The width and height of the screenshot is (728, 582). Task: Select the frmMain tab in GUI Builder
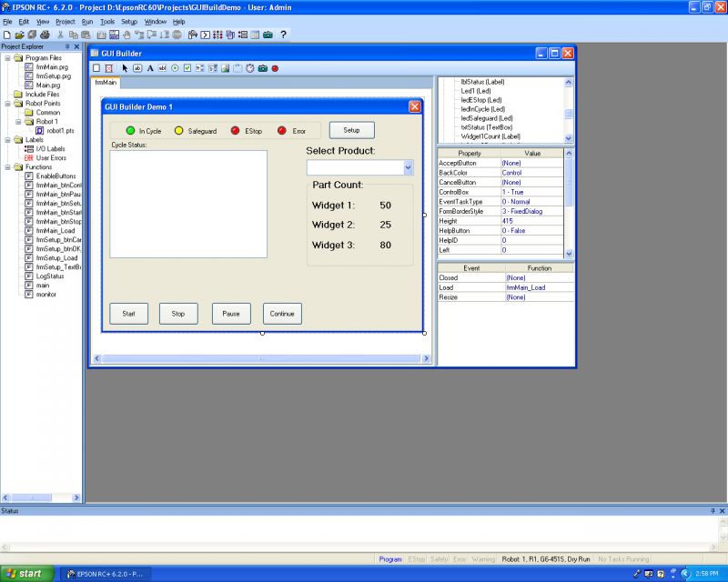[106, 83]
